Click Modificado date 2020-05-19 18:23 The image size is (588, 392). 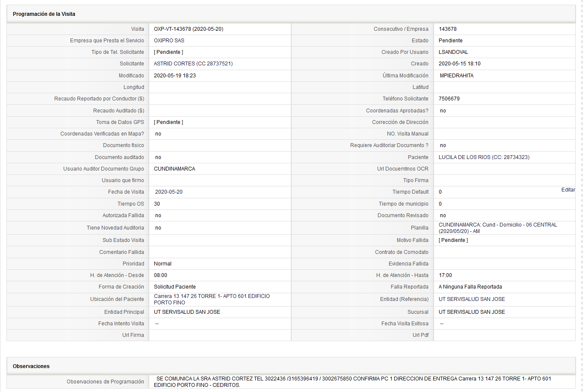[175, 76]
